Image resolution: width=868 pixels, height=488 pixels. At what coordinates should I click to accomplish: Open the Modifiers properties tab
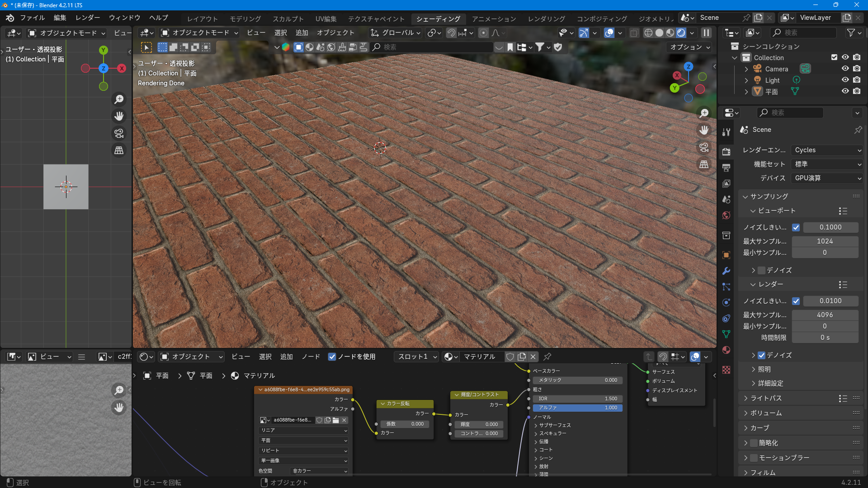[726, 271]
